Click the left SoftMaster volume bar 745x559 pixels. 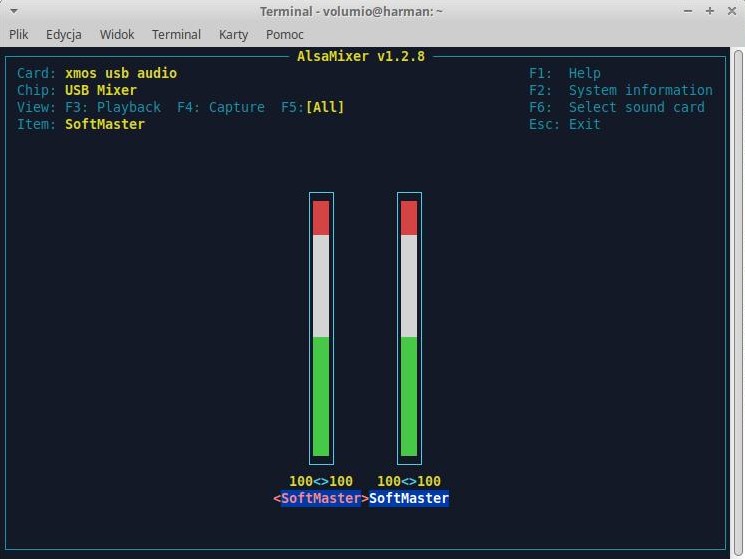(321, 328)
